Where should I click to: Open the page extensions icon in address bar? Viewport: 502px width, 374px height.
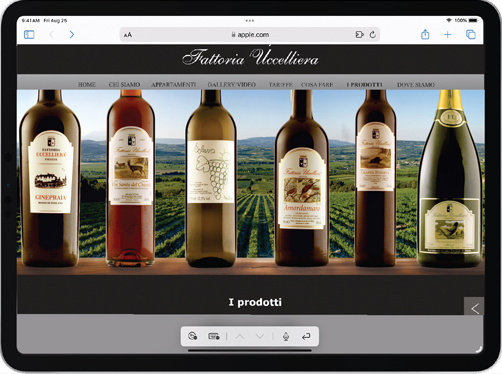(359, 34)
